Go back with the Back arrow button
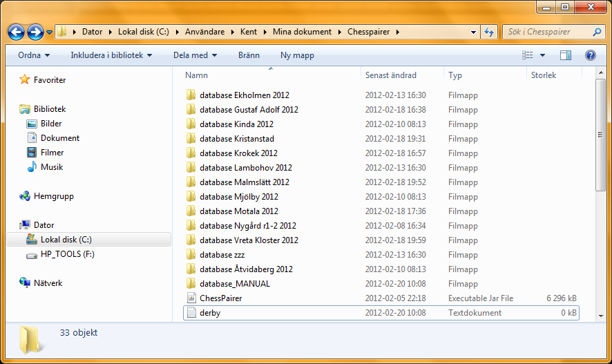 point(16,32)
